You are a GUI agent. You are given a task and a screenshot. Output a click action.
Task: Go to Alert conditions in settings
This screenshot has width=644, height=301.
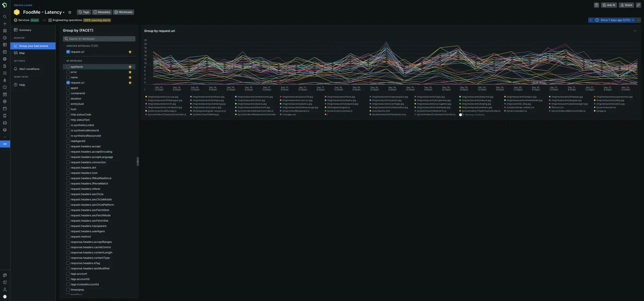click(x=29, y=69)
